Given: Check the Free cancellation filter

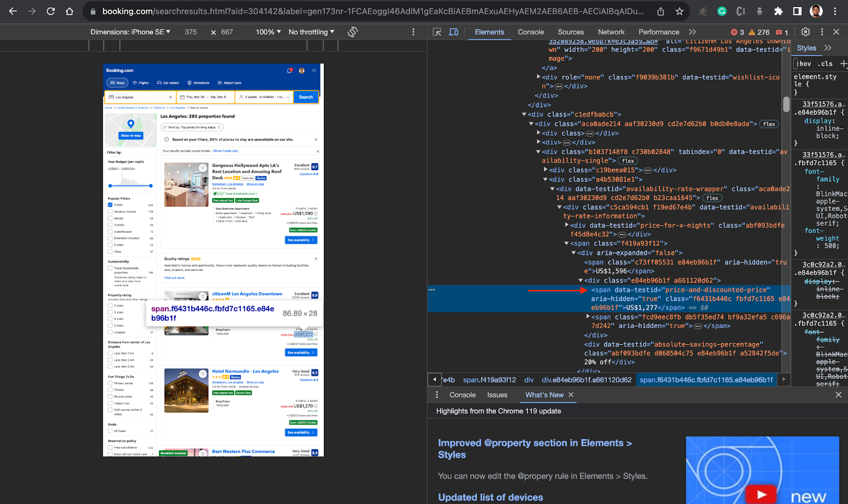Looking at the screenshot, I should click(x=110, y=448).
